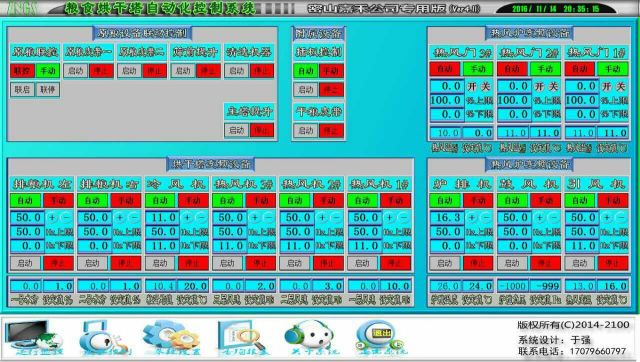Click the 退出 exit system icon
This screenshot has width=640, height=362.
coord(380,337)
